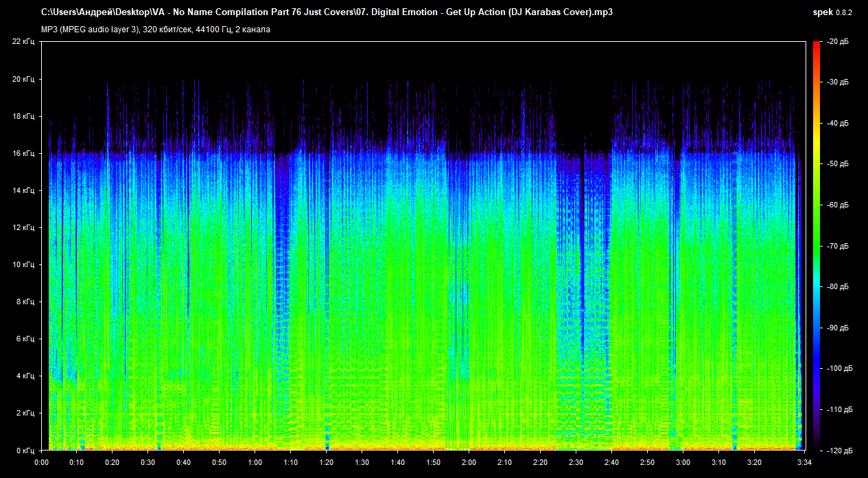
Task: Click the -20 дБ scale label
Action: [x=838, y=42]
